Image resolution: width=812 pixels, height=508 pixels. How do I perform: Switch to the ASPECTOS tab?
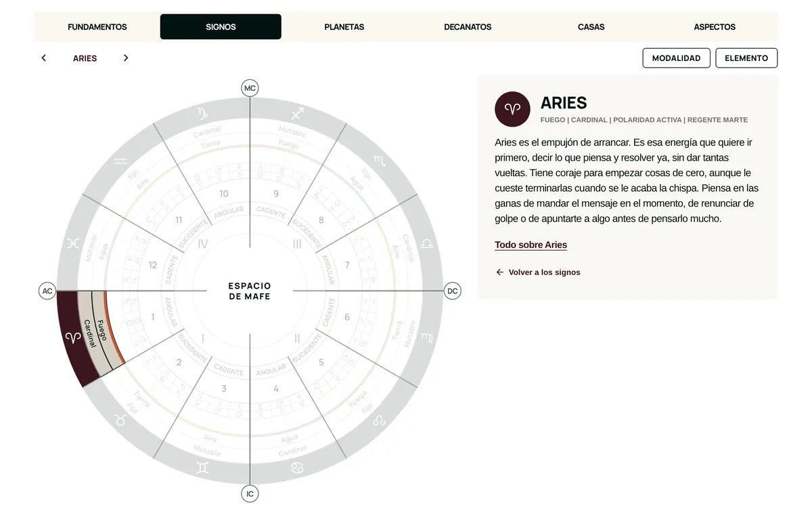pyautogui.click(x=715, y=27)
